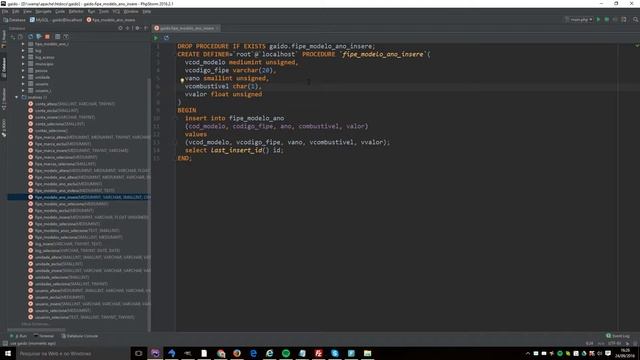Expand the pessoa table node
The width and height of the screenshot is (640, 360).
click(23, 71)
